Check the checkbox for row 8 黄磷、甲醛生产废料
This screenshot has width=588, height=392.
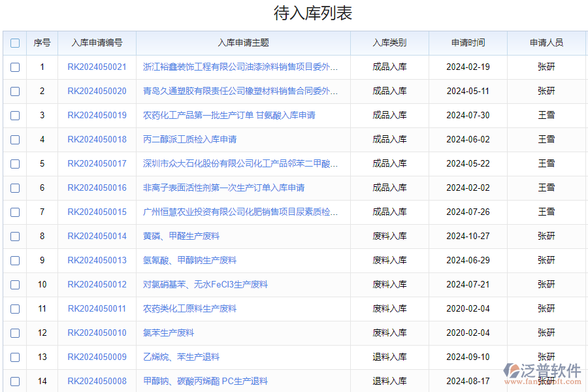point(14,236)
